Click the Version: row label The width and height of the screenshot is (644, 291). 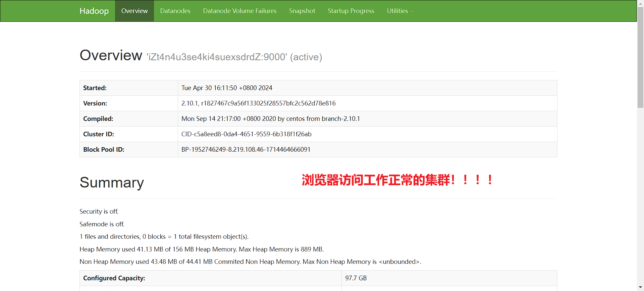point(95,103)
